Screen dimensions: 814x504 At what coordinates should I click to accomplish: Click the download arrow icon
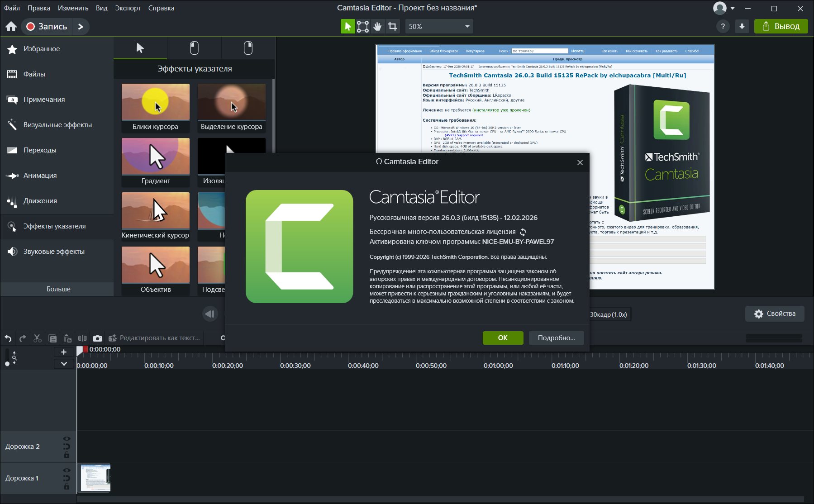[x=742, y=27]
